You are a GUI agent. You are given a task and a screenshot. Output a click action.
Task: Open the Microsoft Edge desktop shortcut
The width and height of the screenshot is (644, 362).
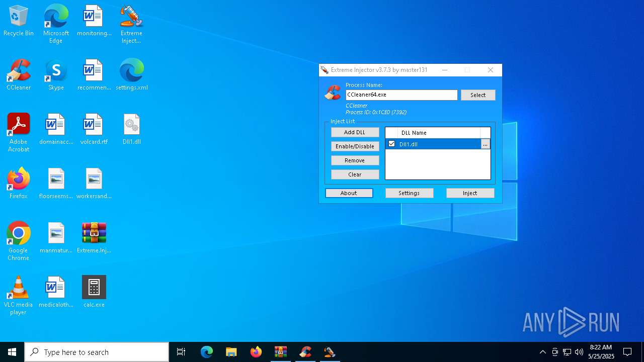[x=56, y=24]
